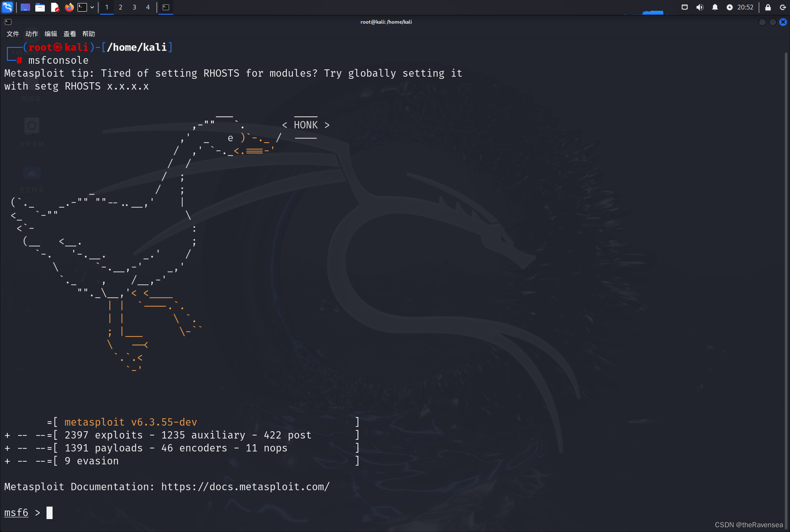Viewport: 790px width, 532px height.
Task: Click the 'metasploit v6.3.55-dev' text
Action: click(x=131, y=422)
